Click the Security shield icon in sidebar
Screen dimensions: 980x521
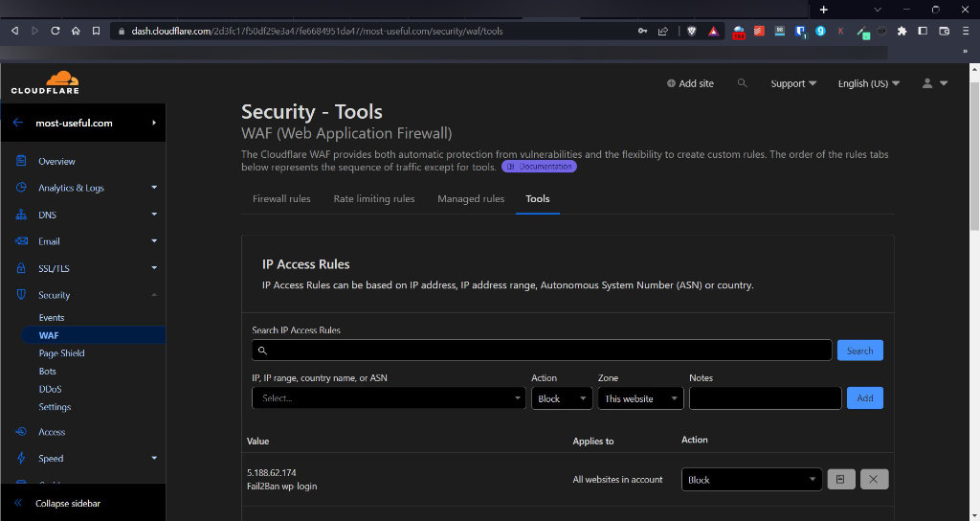pyautogui.click(x=21, y=294)
